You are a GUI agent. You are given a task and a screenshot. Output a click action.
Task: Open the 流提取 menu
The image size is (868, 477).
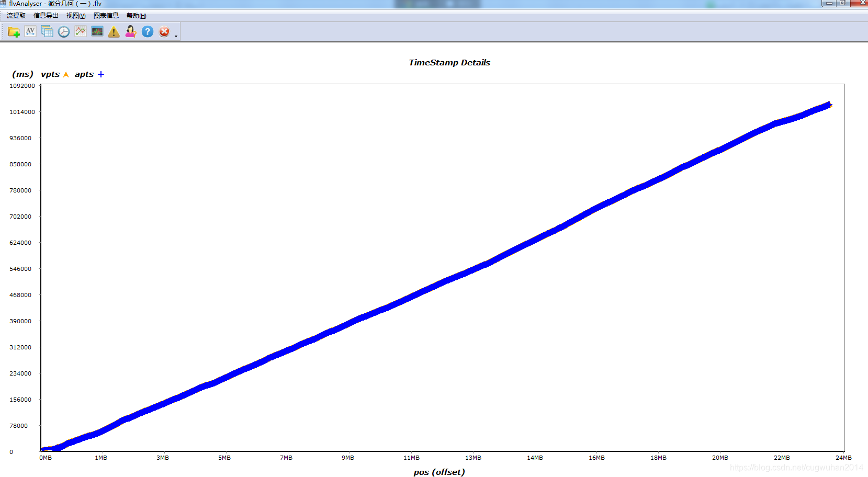click(x=16, y=16)
